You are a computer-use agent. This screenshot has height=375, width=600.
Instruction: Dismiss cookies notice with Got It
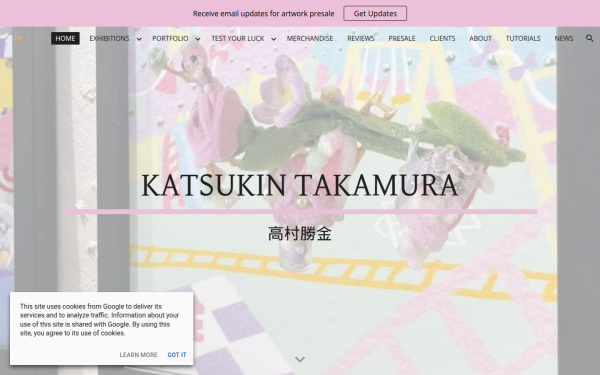[x=177, y=355]
